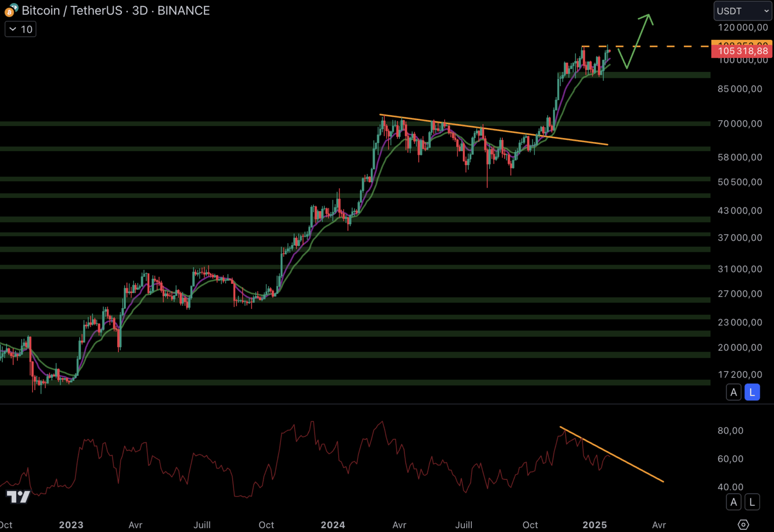Screen dimensions: 774x532
Task: Click the red 105 318,88 current price label
Action: point(742,51)
